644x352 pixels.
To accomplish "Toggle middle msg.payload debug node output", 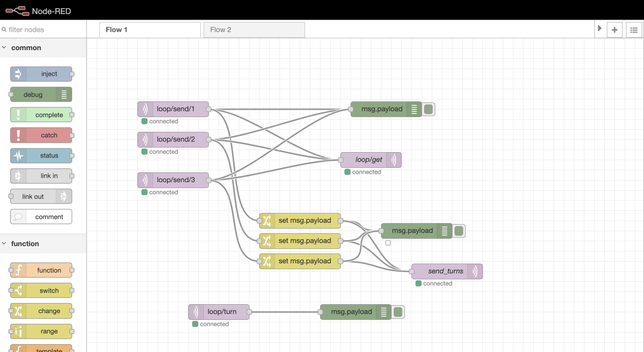I will coord(459,231).
